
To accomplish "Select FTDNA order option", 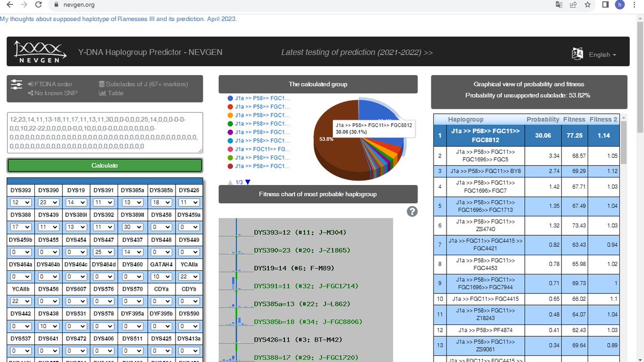I will 50,84.
